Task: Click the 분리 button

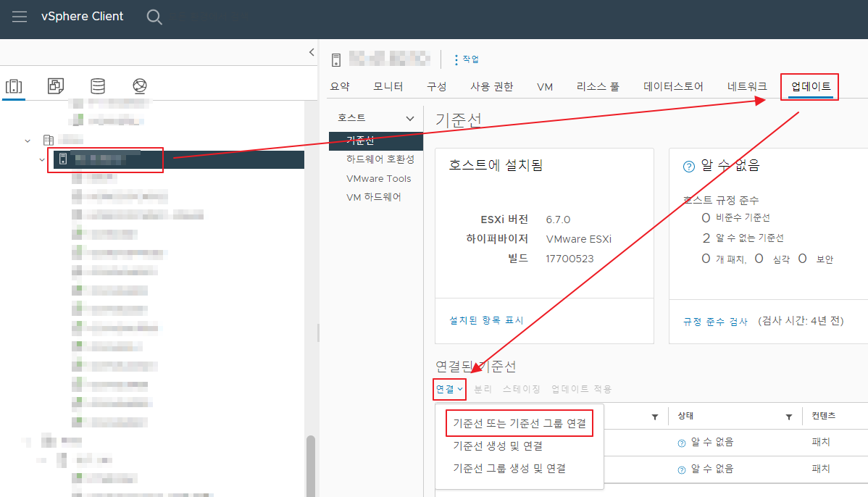Action: pyautogui.click(x=483, y=389)
